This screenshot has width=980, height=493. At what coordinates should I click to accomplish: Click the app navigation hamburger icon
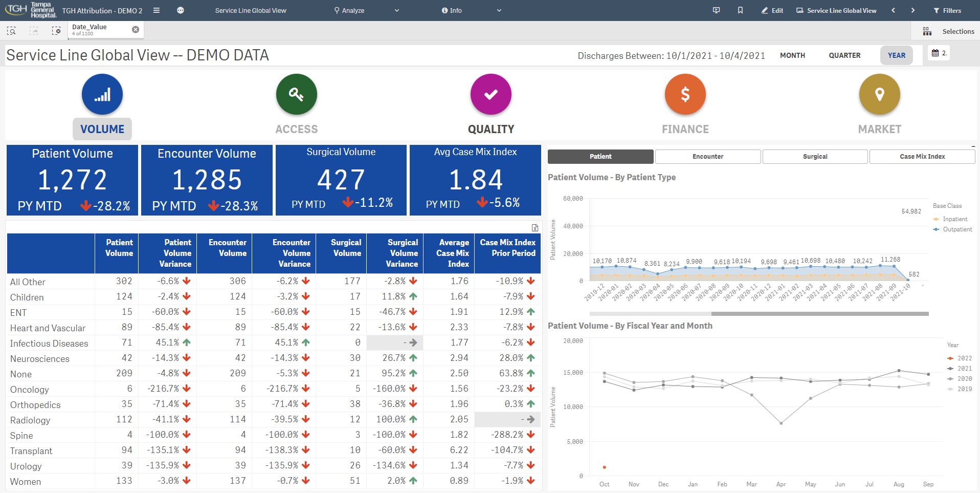coord(157,10)
